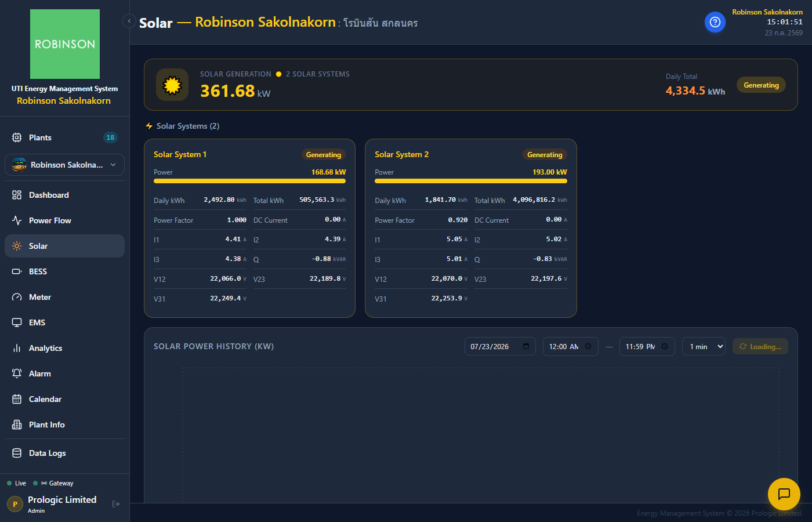This screenshot has height=522, width=812.
Task: Navigate to Power Flow
Action: (65, 220)
